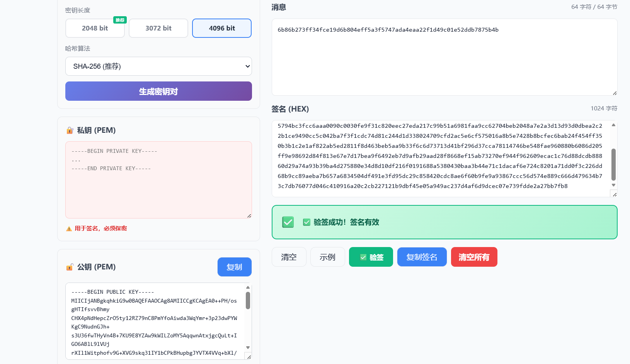Click the green 验签 verify button

pyautogui.click(x=371, y=257)
